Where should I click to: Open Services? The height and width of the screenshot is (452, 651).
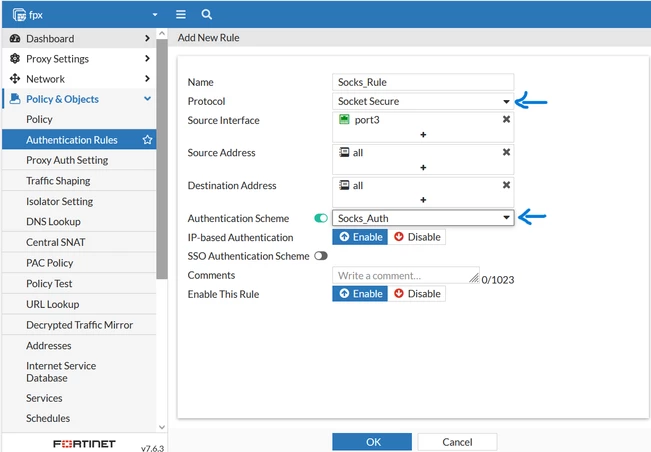(x=79, y=398)
